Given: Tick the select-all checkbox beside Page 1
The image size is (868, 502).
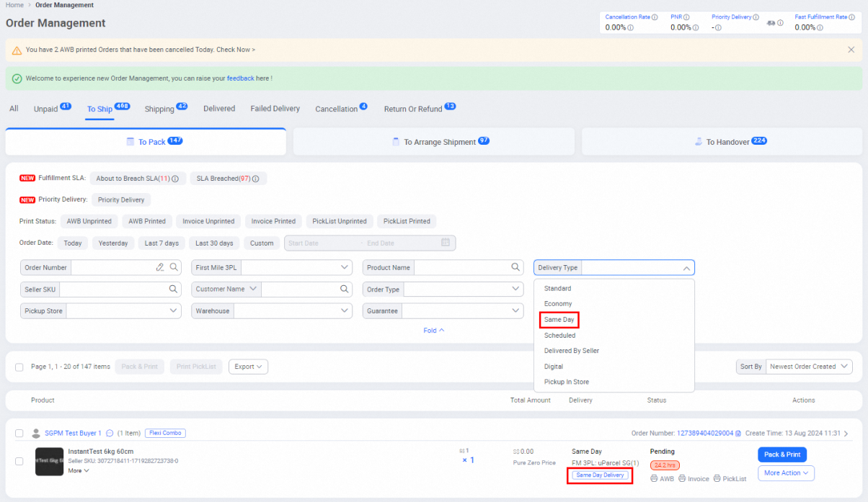Looking at the screenshot, I should pyautogui.click(x=19, y=367).
